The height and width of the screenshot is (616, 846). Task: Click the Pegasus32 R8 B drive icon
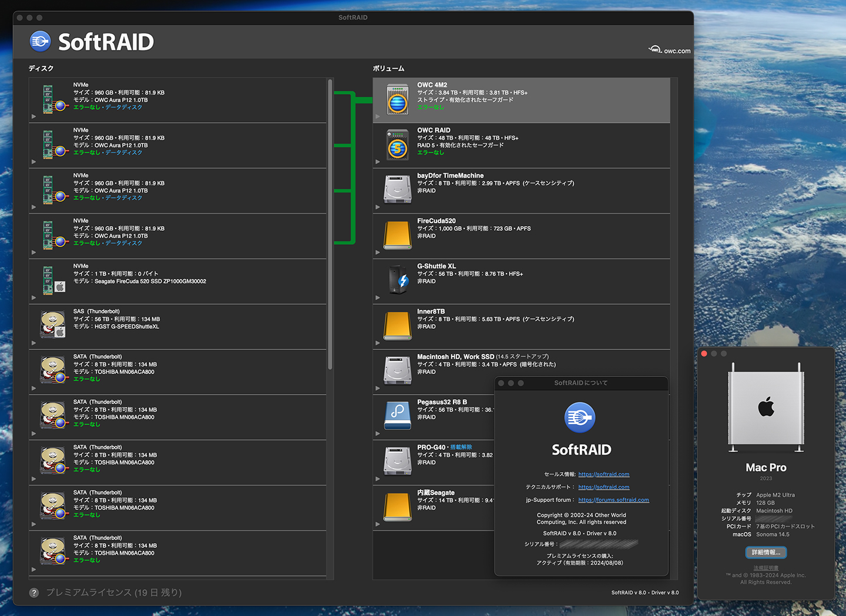coord(397,415)
